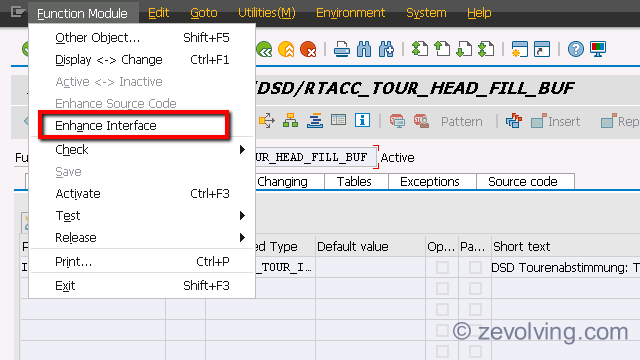The image size is (640, 360).
Task: Click the Insert button
Action: [556, 121]
